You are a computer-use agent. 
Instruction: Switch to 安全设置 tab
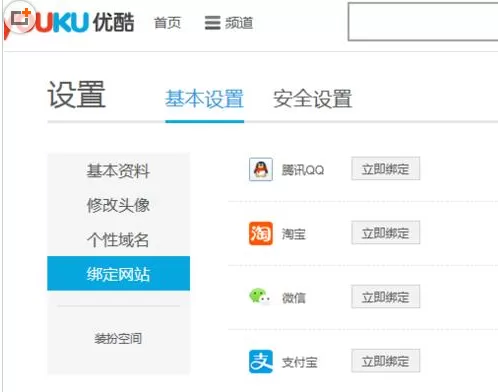(x=313, y=99)
